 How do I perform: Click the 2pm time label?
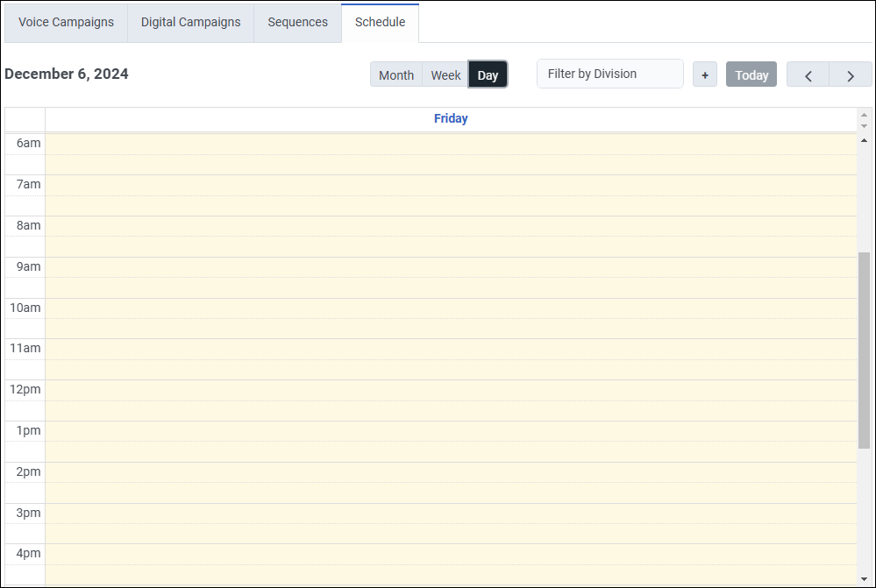click(28, 471)
